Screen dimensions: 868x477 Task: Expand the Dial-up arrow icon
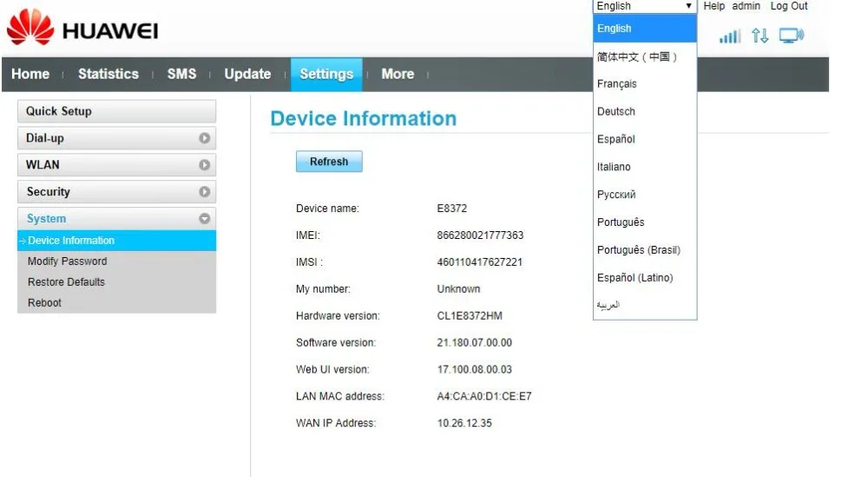click(204, 138)
